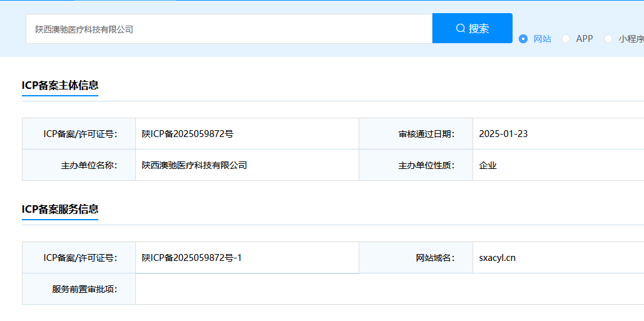Click the 企业 unit type value

[x=488, y=165]
